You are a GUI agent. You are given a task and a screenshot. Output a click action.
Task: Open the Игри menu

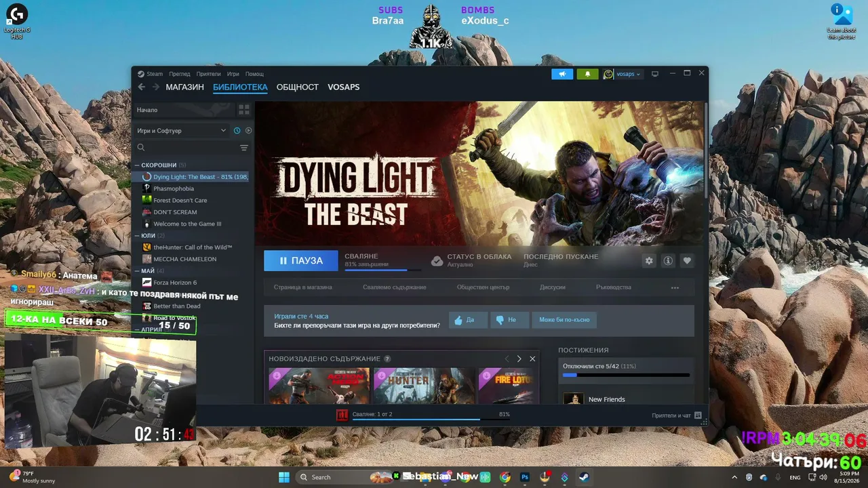tap(233, 74)
